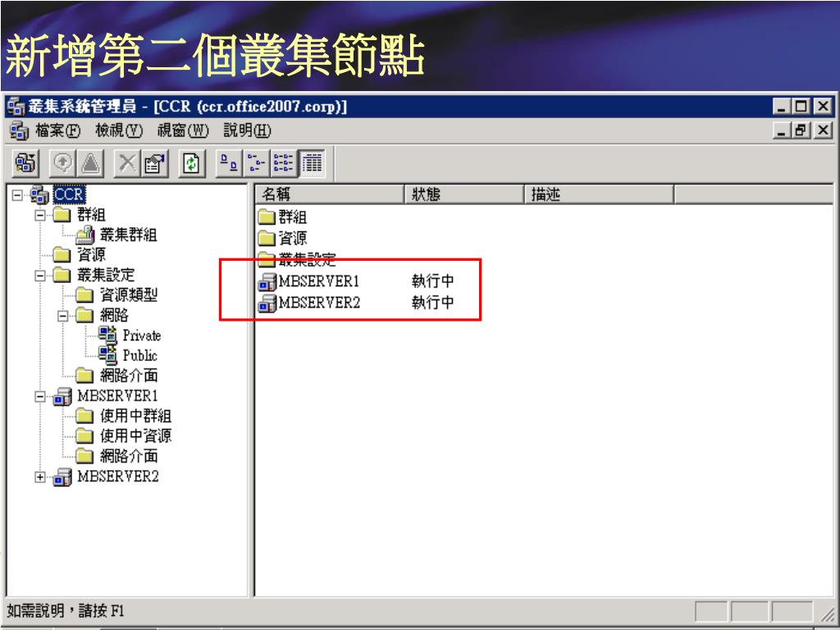
Task: Click the Take Offline triangle toolbar icon
Action: click(x=90, y=163)
